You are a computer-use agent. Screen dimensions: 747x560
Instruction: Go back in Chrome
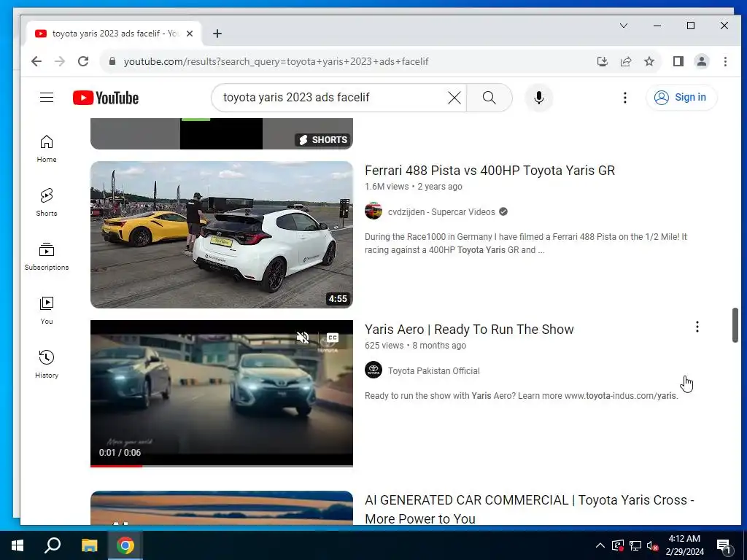tap(36, 61)
